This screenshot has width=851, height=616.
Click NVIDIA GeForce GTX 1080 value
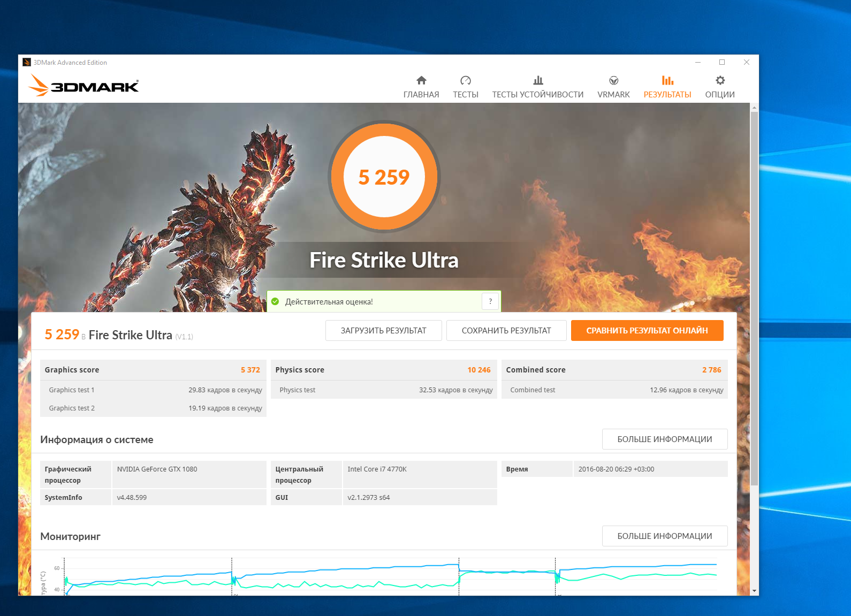click(157, 469)
